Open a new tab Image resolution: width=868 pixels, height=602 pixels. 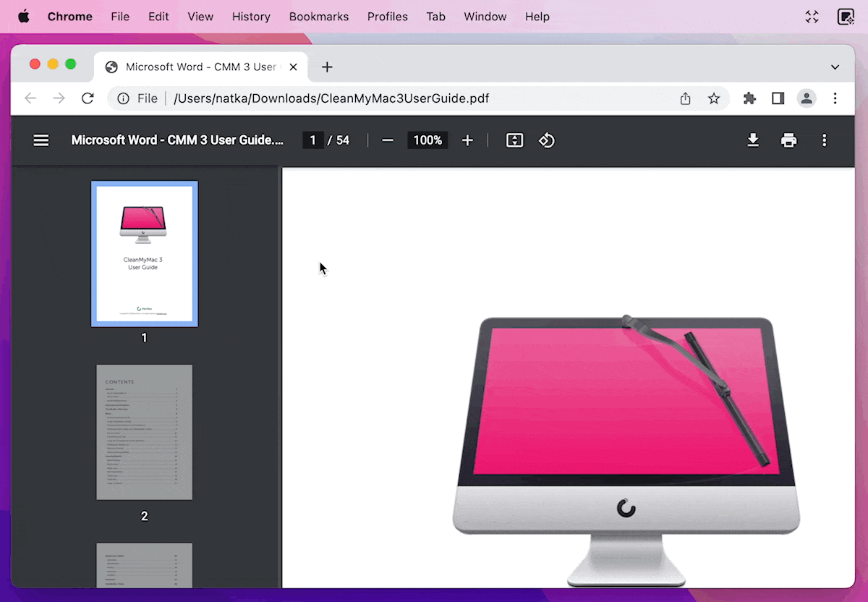coord(327,67)
